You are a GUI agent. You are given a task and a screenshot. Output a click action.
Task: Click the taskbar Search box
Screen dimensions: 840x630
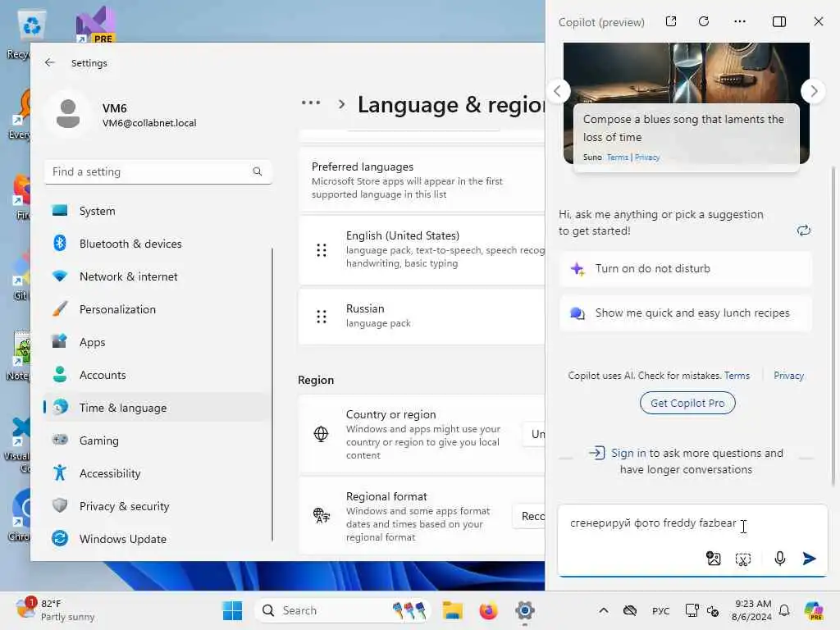click(343, 610)
